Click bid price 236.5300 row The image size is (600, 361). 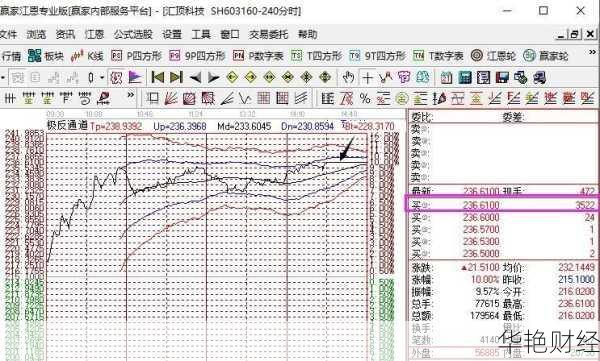coord(503,242)
